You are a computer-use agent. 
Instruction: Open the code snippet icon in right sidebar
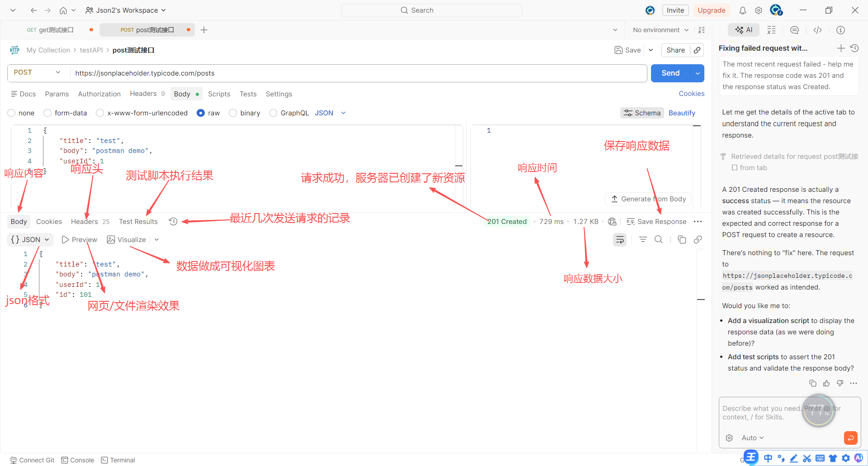[x=818, y=30]
